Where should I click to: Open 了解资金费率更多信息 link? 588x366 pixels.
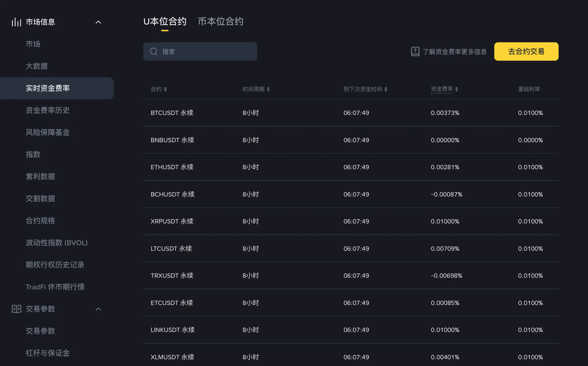click(x=455, y=51)
